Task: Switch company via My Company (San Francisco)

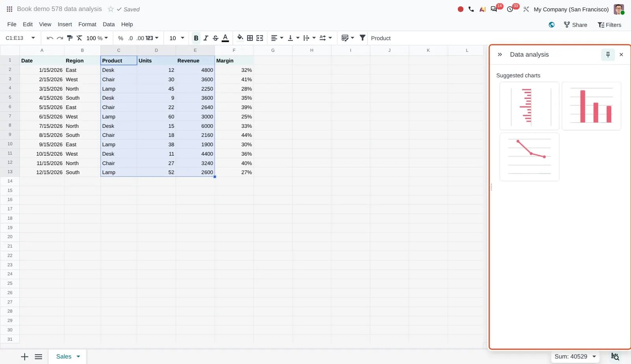Action: (571, 9)
